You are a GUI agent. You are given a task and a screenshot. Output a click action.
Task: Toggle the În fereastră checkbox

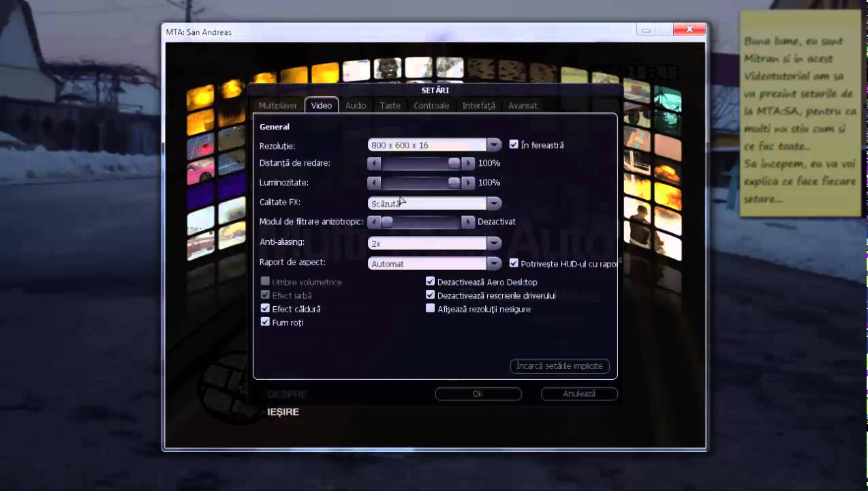click(x=514, y=145)
